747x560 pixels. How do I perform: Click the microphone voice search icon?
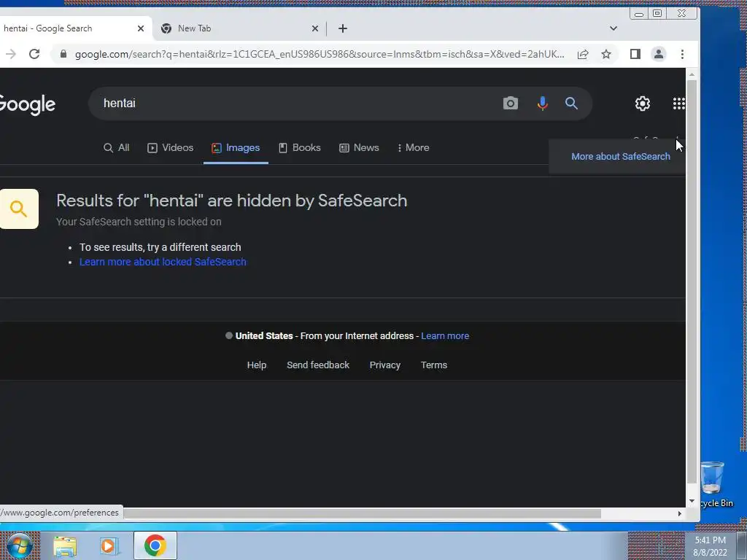542,104
